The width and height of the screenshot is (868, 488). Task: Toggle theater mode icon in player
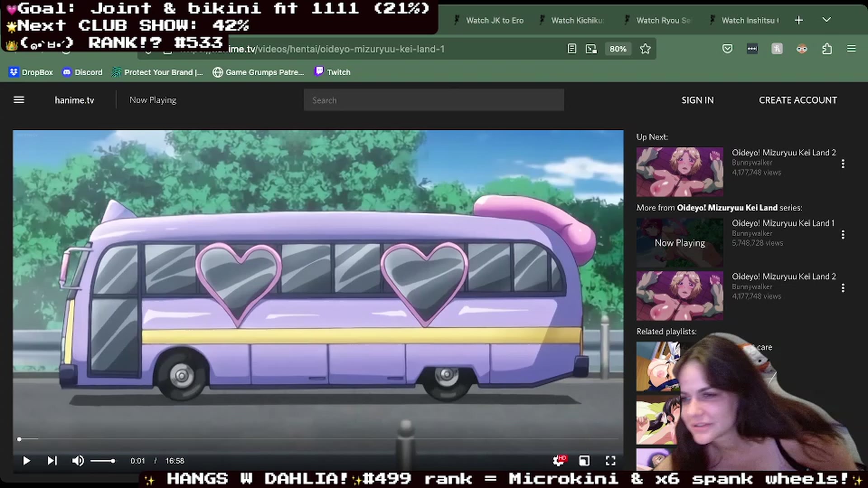[x=584, y=461]
